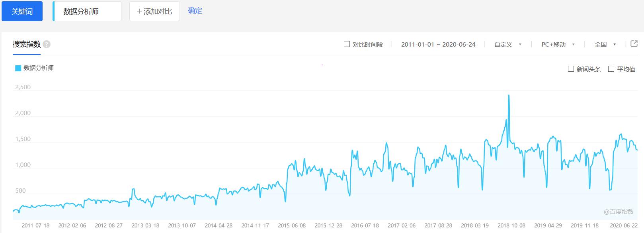Screen dimensions: 644x233
Task: Click the 数据分析师 keyword input box
Action: (87, 11)
